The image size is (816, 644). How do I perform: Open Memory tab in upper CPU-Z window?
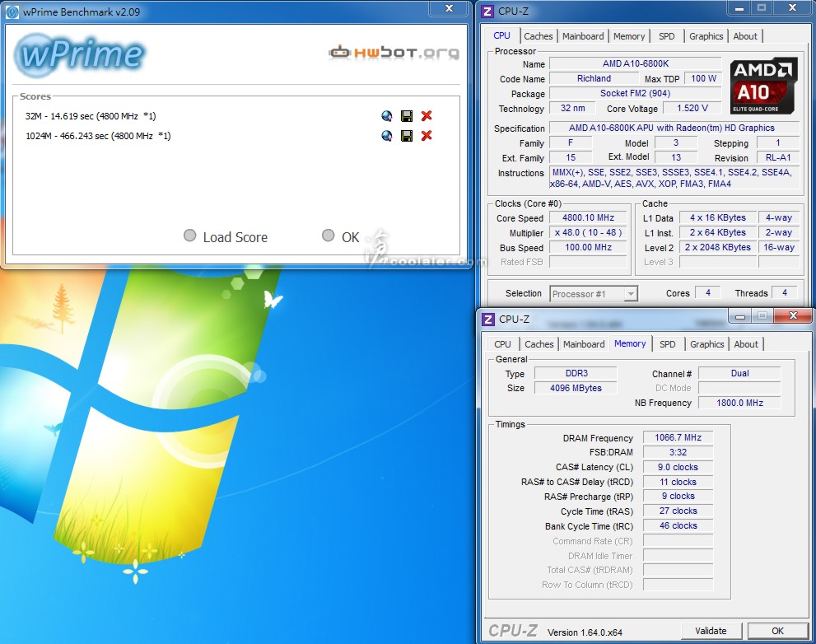tap(628, 36)
